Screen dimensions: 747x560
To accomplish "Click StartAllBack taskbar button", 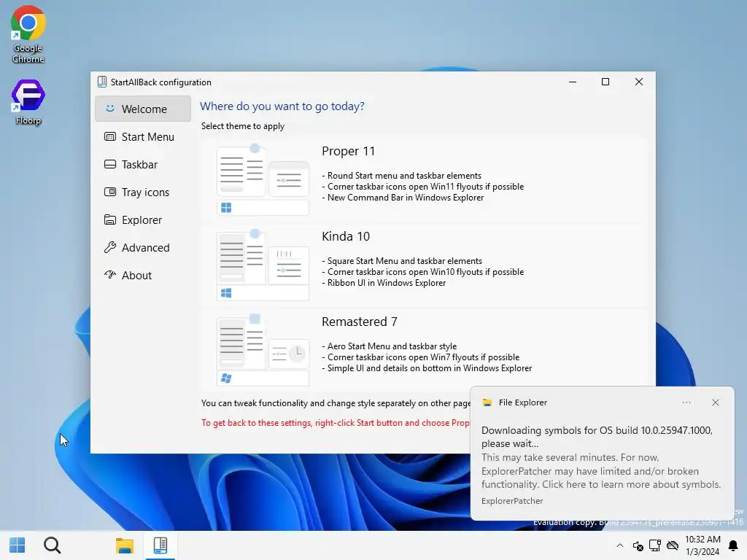I will [x=160, y=545].
